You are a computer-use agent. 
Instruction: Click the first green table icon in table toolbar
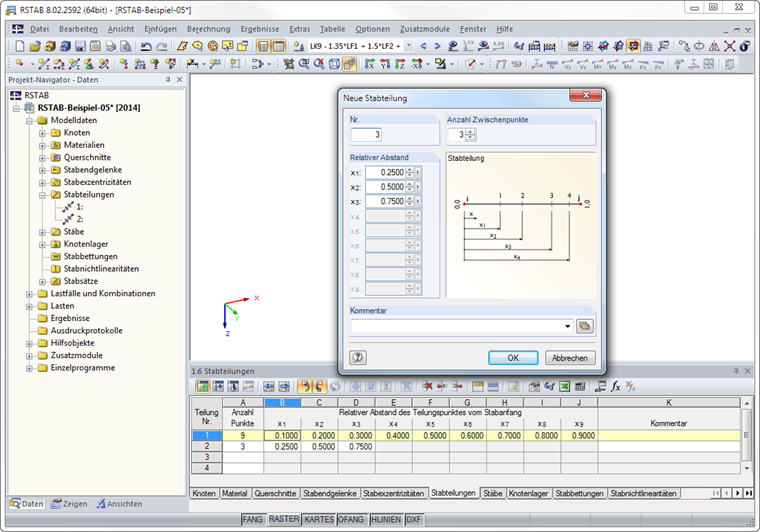click(203, 387)
